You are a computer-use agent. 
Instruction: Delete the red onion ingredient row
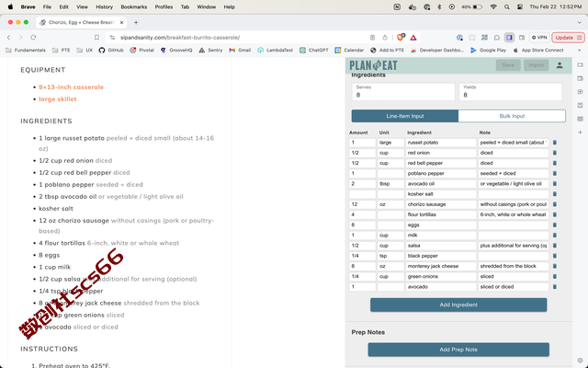(x=555, y=153)
